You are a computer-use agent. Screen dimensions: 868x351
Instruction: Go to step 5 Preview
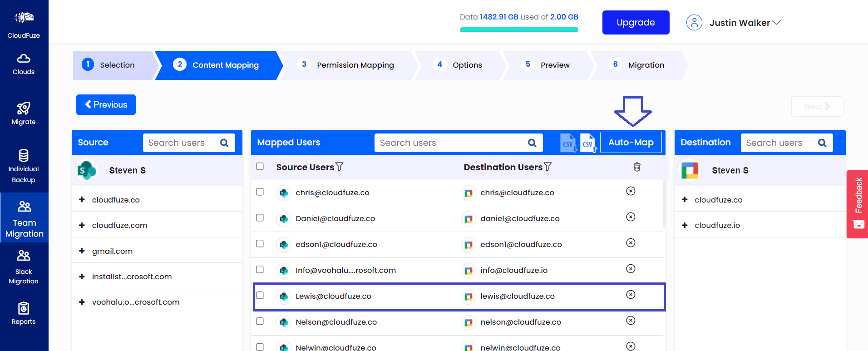click(x=547, y=65)
